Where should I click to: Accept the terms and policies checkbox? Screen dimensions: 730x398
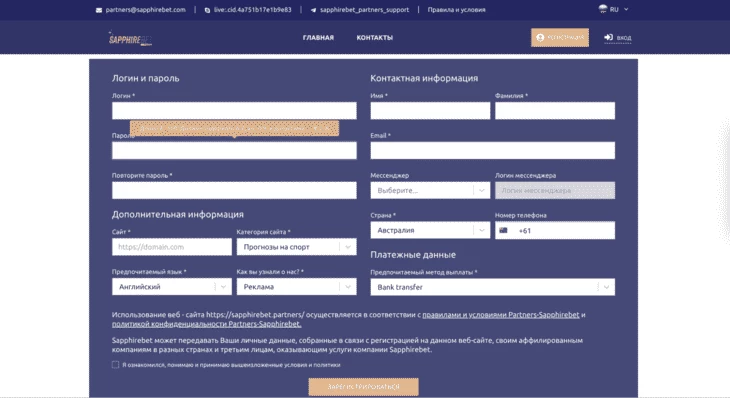click(115, 364)
